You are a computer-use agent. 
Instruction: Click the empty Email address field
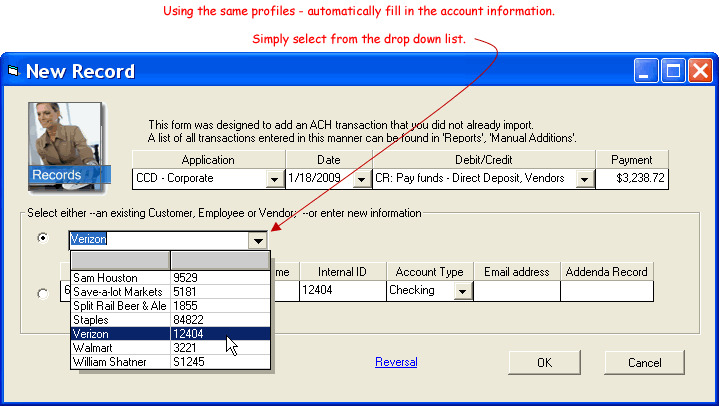[x=517, y=291]
